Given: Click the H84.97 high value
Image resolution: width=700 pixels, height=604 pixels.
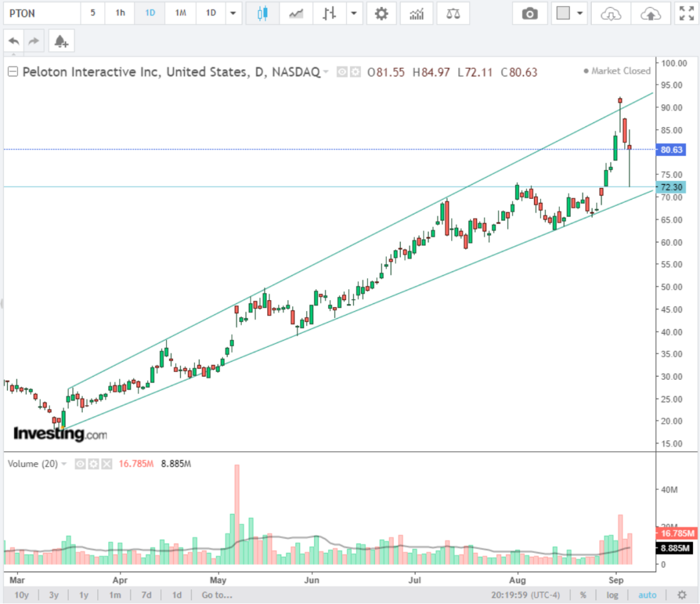Looking at the screenshot, I should coord(431,73).
